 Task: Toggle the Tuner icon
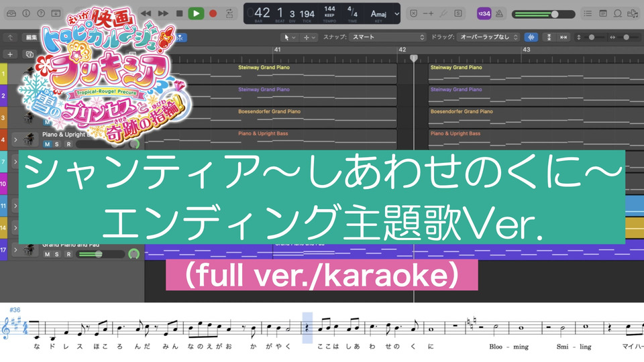443,13
